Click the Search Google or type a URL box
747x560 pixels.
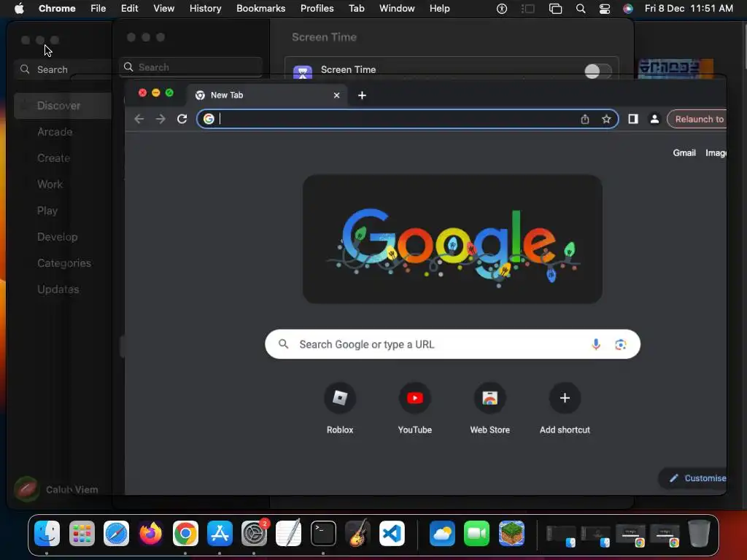[452, 344]
